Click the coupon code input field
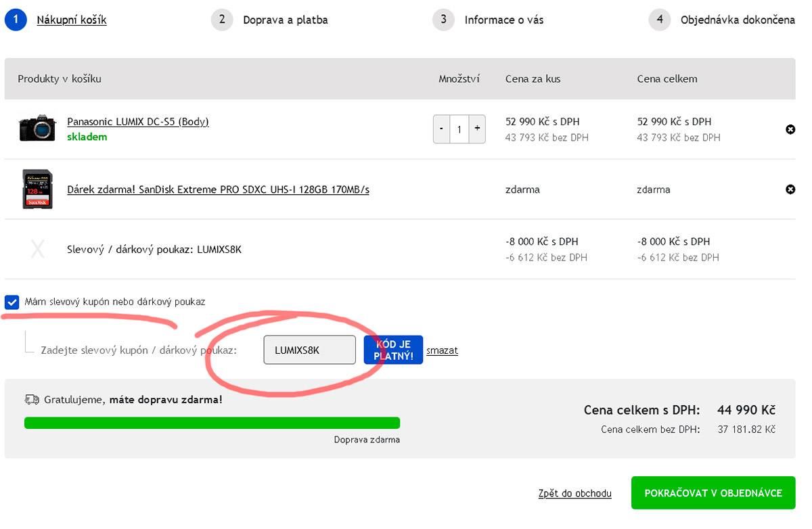Screen dimensions: 812x529 (x=309, y=350)
